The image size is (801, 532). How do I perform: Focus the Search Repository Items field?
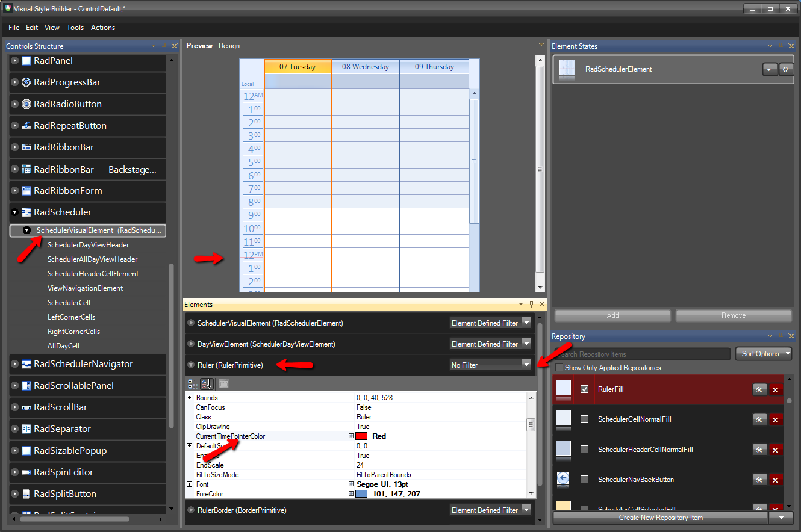click(x=643, y=354)
